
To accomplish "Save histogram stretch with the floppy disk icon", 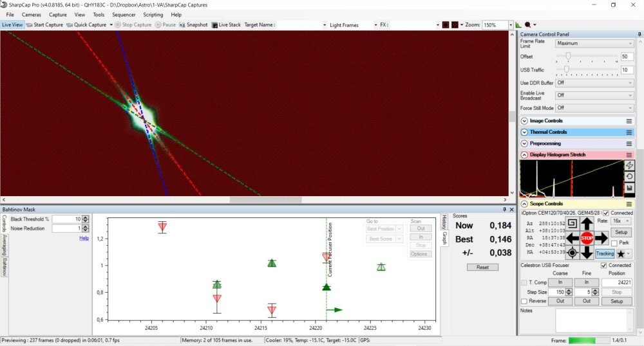I will click(x=629, y=188).
